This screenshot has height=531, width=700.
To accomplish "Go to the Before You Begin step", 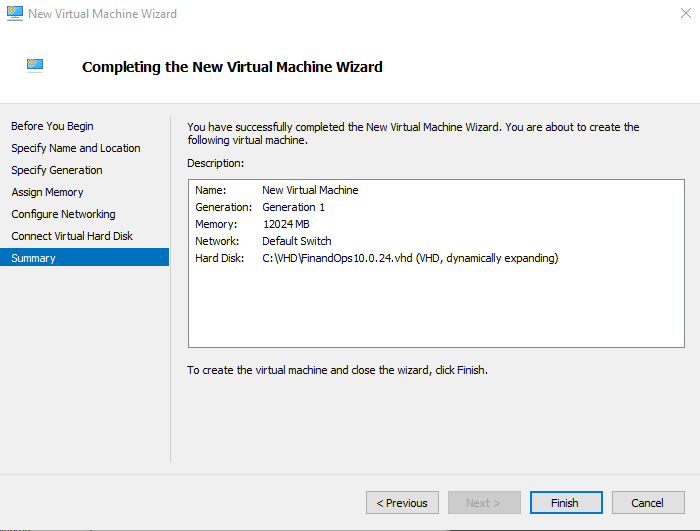I will point(52,126).
